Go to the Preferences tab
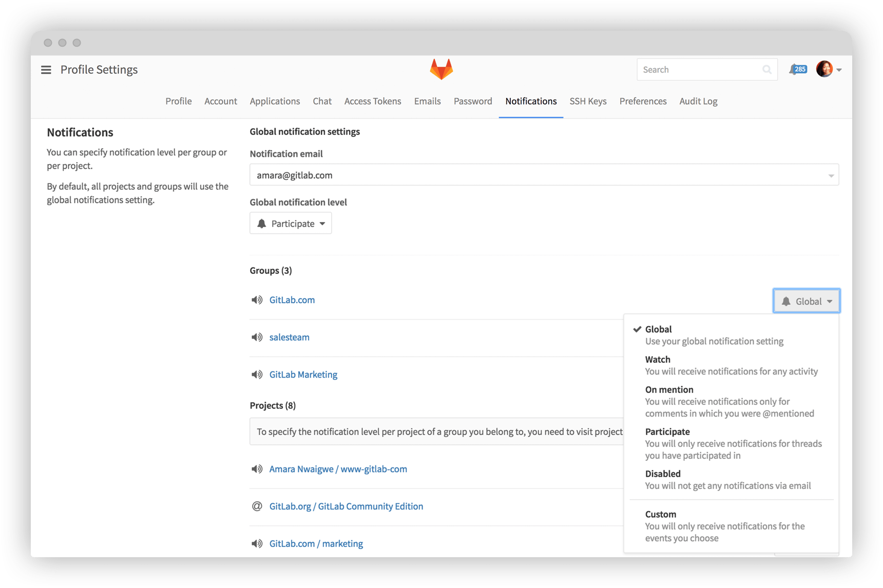The height and width of the screenshot is (588, 883). pyautogui.click(x=643, y=101)
